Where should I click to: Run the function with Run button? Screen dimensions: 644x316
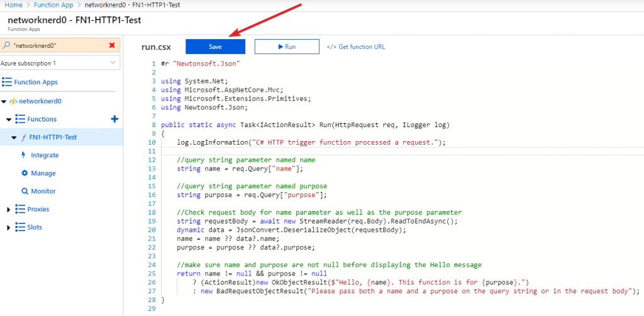point(287,47)
